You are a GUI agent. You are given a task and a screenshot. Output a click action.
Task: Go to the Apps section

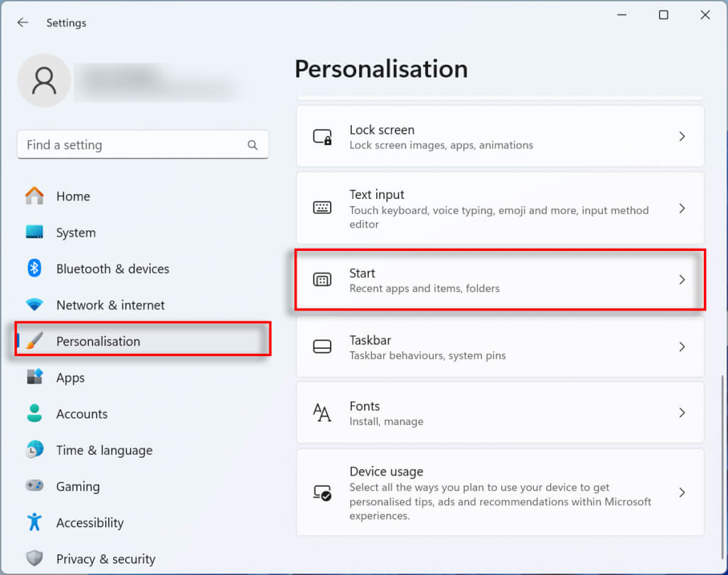tap(70, 377)
